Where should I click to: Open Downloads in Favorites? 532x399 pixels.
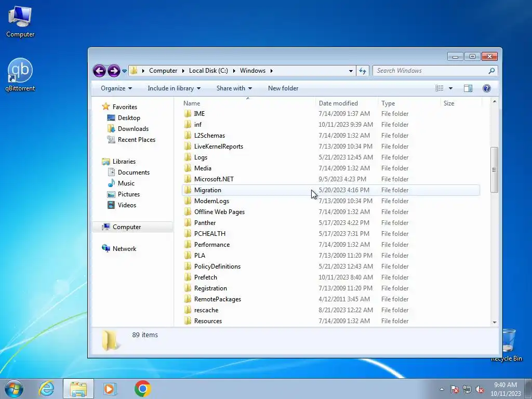pyautogui.click(x=128, y=129)
